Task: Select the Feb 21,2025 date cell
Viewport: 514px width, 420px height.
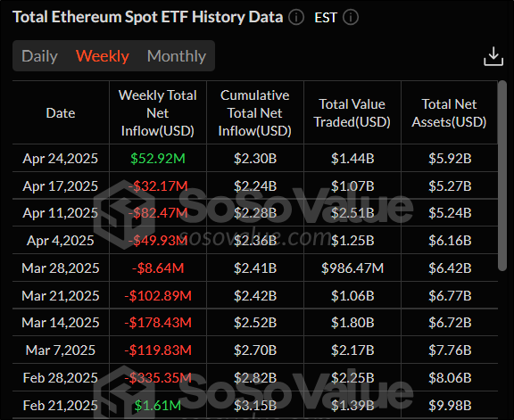Action: (61, 406)
